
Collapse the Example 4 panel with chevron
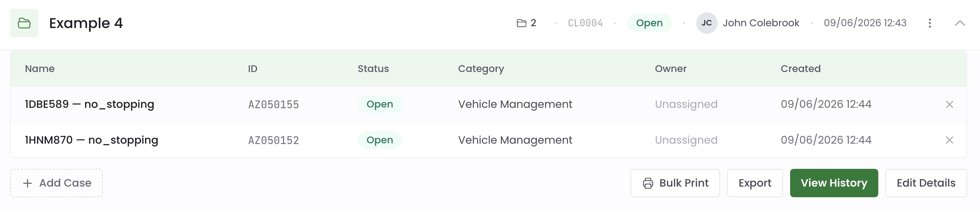point(960,23)
